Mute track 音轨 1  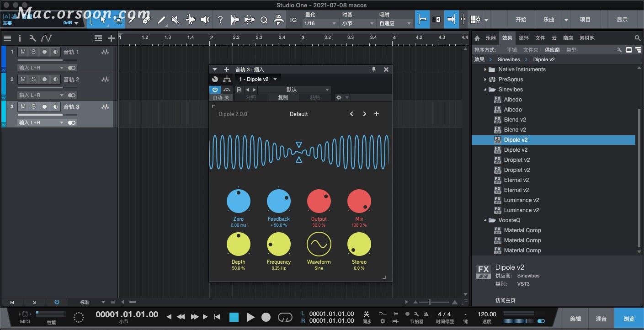click(23, 52)
